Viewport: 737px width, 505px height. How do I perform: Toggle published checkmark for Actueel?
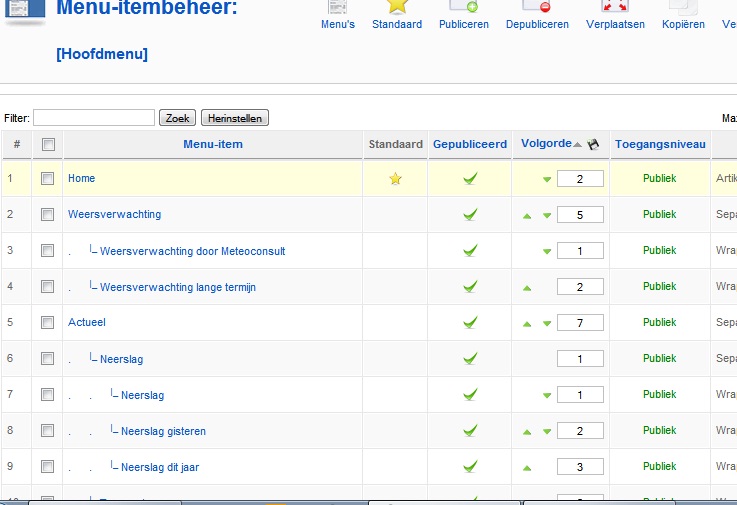[x=470, y=323]
